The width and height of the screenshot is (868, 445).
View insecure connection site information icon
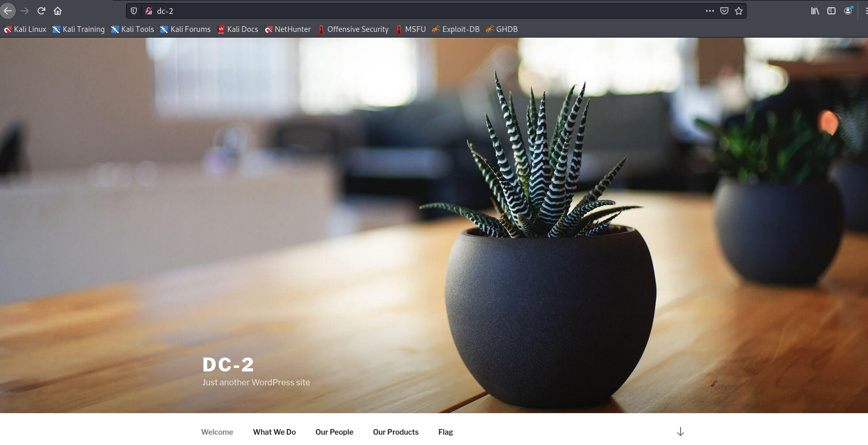point(148,11)
